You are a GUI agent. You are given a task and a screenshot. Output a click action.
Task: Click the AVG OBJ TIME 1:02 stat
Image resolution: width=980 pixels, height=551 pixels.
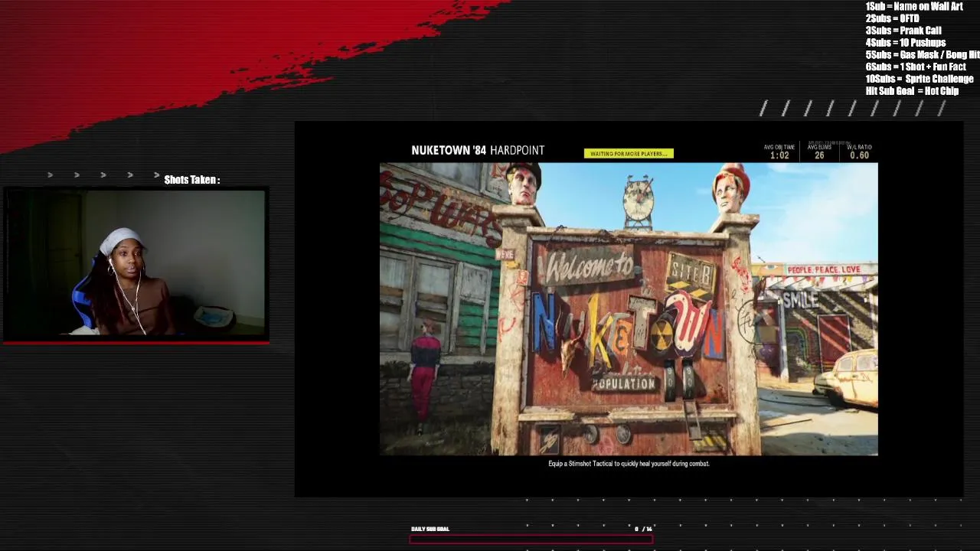click(x=779, y=152)
